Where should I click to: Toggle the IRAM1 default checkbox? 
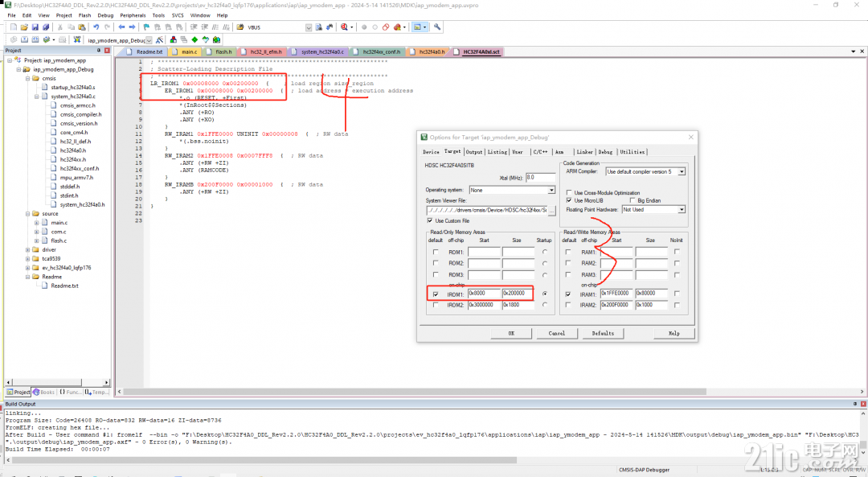[568, 294]
